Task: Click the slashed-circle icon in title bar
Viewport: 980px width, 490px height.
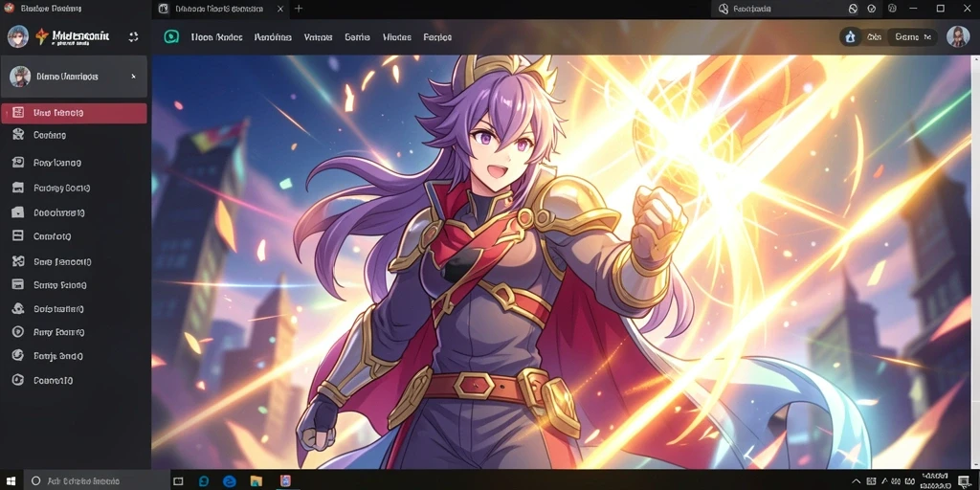Action: (x=853, y=9)
